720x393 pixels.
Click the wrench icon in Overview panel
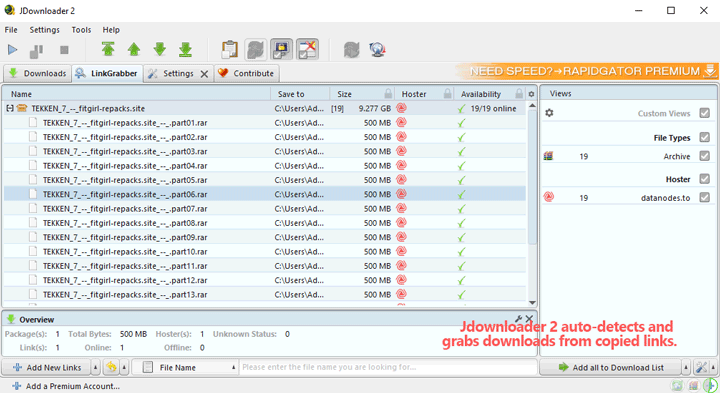[518, 319]
